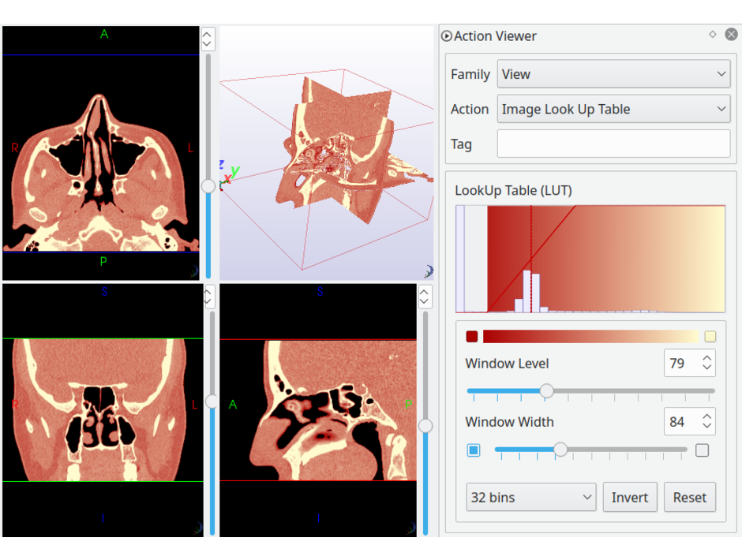The height and width of the screenshot is (560, 742).
Task: Pick the pale yellow maximum color swatch
Action: point(710,337)
